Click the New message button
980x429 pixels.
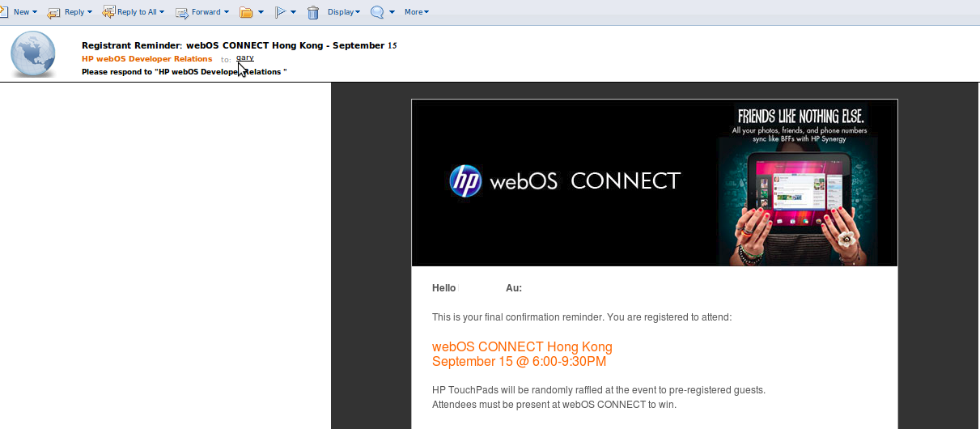18,12
